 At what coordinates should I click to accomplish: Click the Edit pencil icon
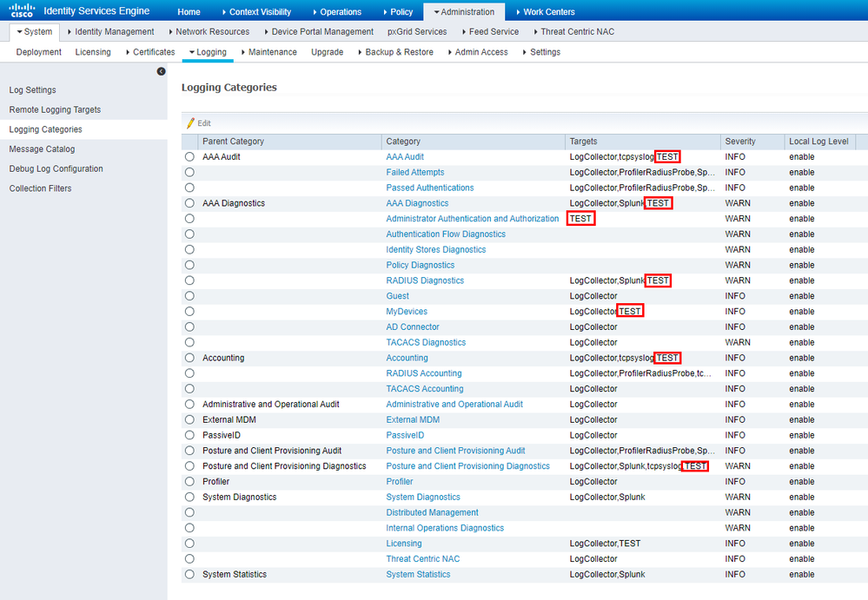coord(190,123)
